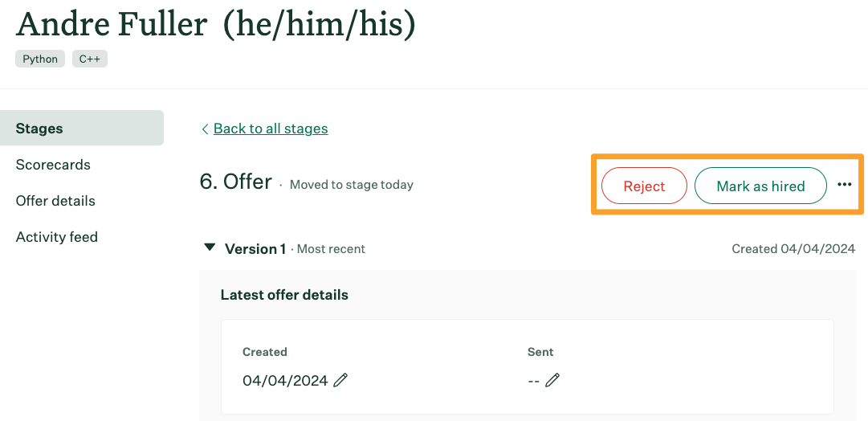The width and height of the screenshot is (868, 421).
Task: Open the Offer details section
Action: [x=55, y=201]
